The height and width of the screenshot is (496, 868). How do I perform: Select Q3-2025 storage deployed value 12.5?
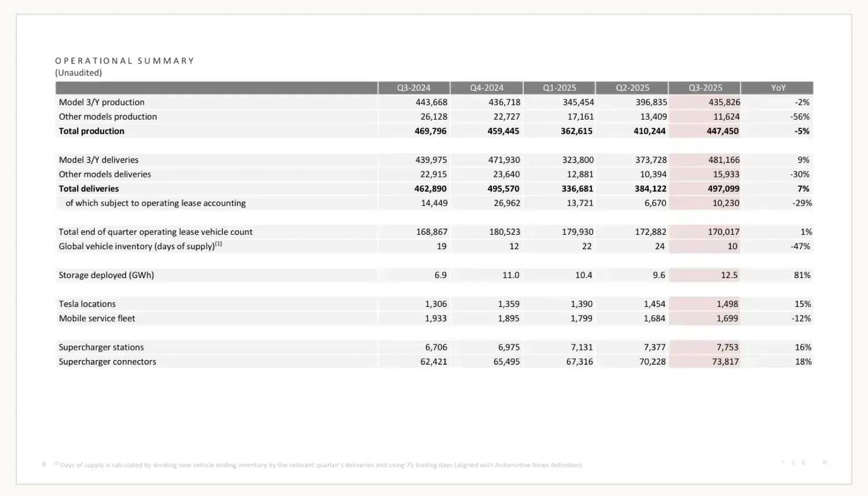coord(729,275)
